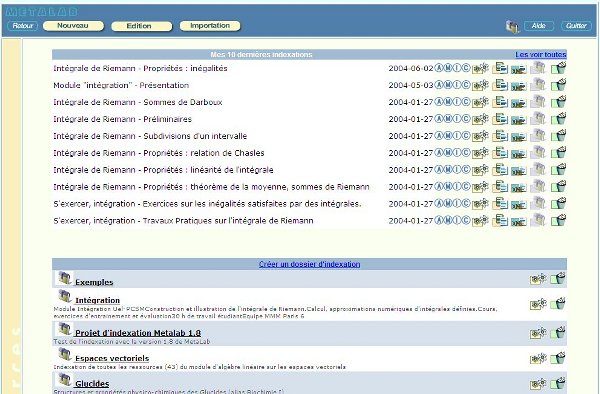Click the Retour button
Image resolution: width=600 pixels, height=394 pixels.
point(23,26)
